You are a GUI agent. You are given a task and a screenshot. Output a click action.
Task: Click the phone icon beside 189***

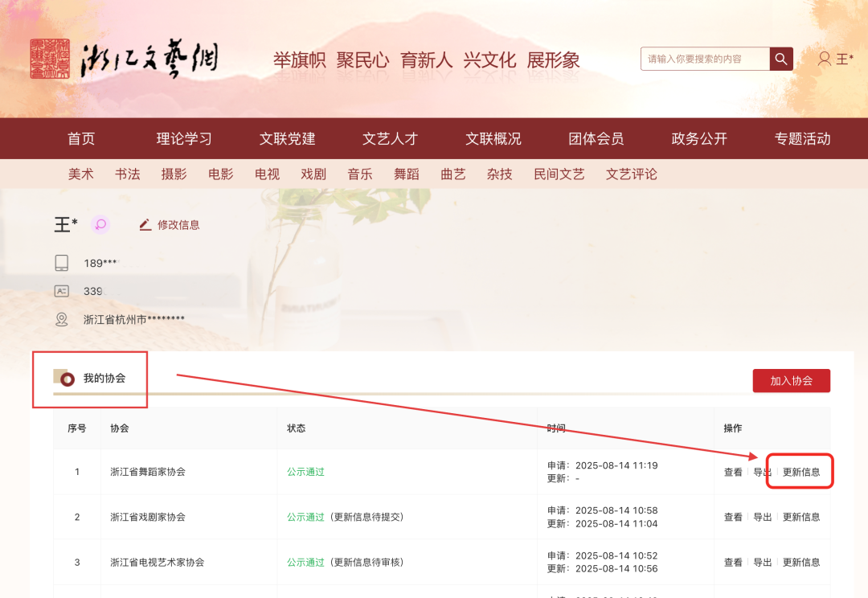61,263
